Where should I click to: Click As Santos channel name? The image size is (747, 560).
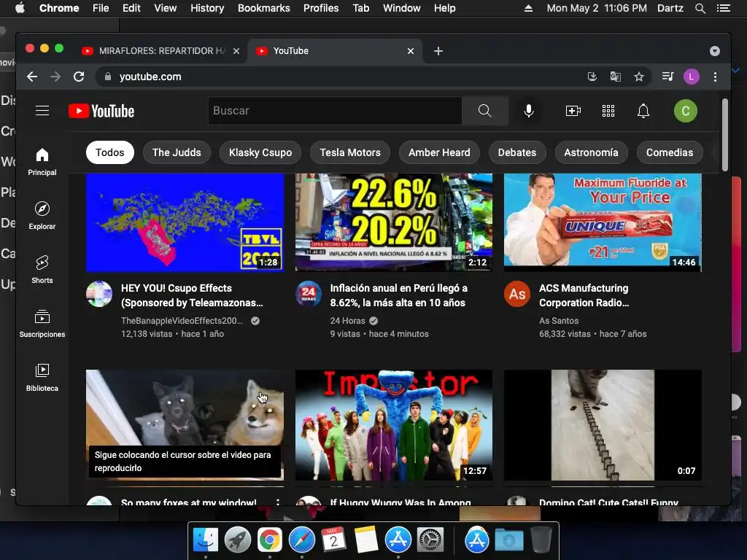tap(559, 321)
